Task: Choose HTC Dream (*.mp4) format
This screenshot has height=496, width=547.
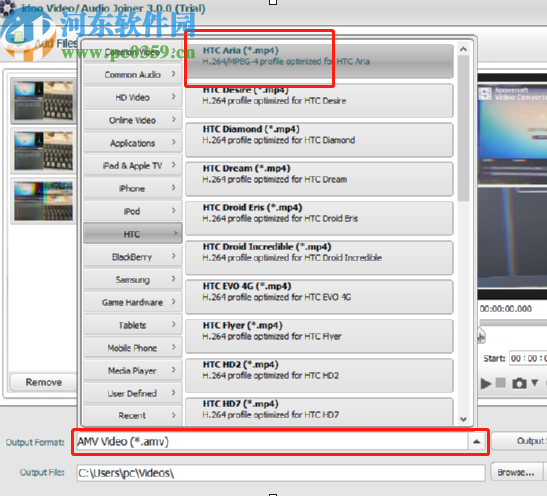Action: (x=319, y=179)
